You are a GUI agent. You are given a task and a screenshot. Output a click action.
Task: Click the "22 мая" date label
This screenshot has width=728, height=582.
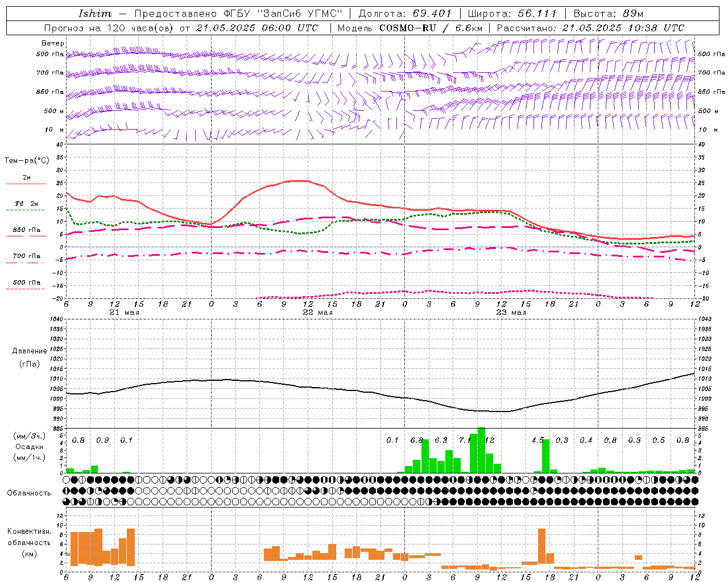[x=318, y=313]
